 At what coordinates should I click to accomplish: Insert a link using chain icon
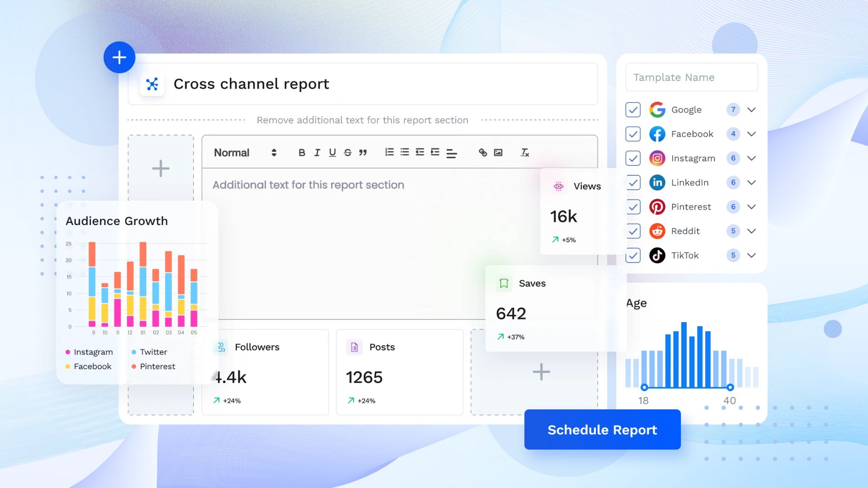(483, 153)
